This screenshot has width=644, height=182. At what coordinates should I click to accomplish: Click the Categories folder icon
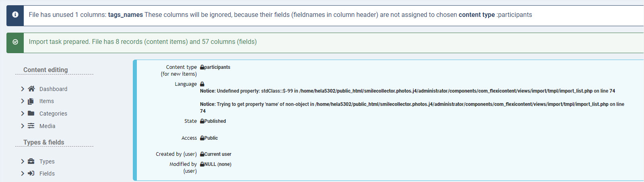31,114
